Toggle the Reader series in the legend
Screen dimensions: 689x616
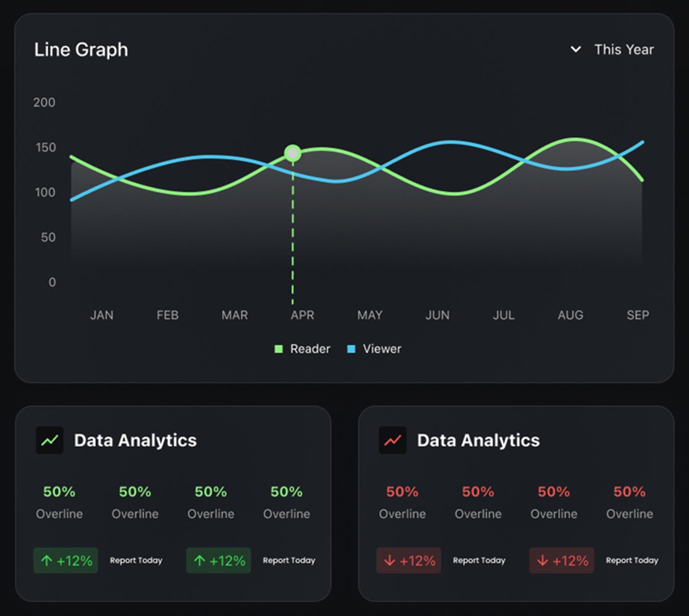(302, 348)
